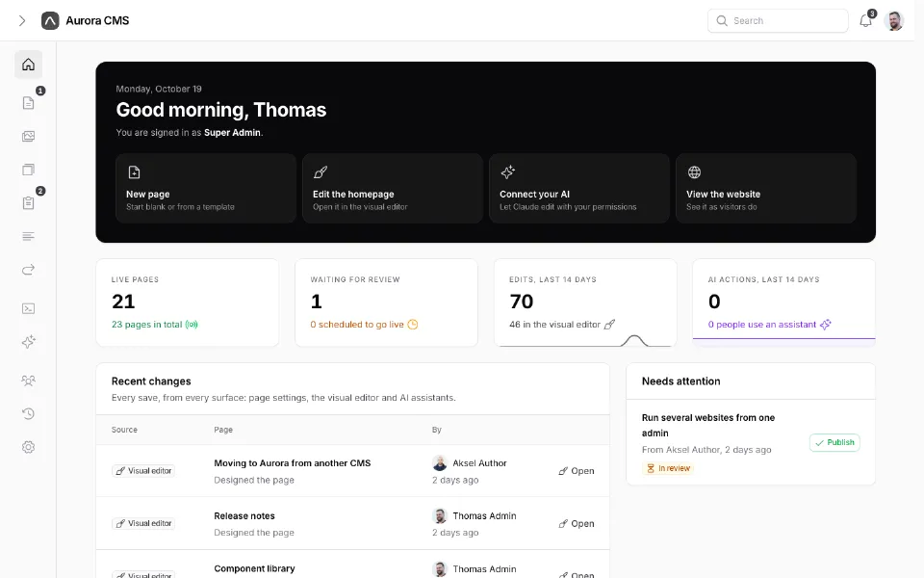
Task: Open the user avatar menu in header
Action: pos(893,20)
